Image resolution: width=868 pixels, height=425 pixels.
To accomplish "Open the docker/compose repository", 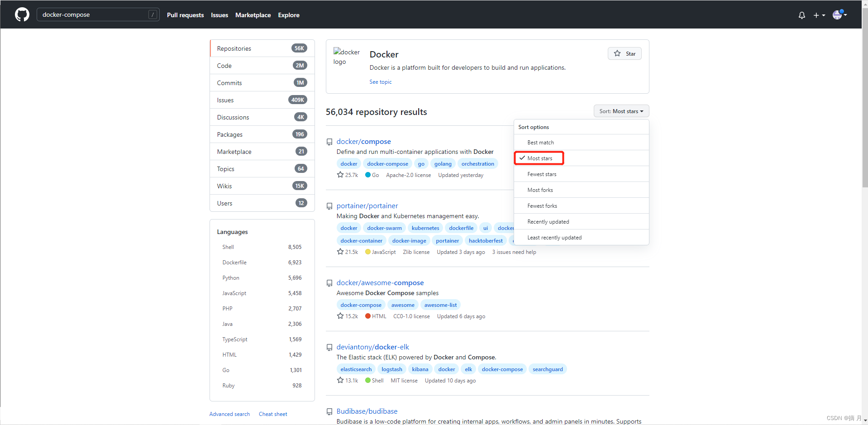I will tap(363, 142).
